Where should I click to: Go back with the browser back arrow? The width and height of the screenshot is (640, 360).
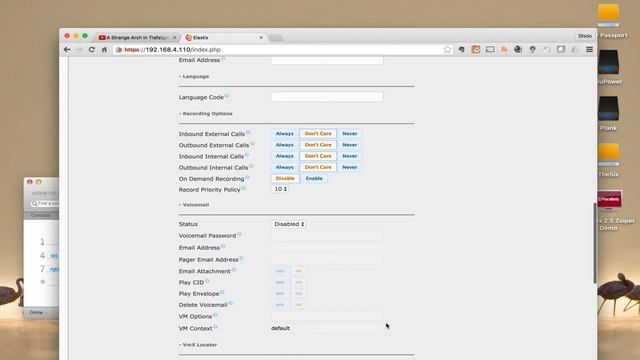[67, 49]
